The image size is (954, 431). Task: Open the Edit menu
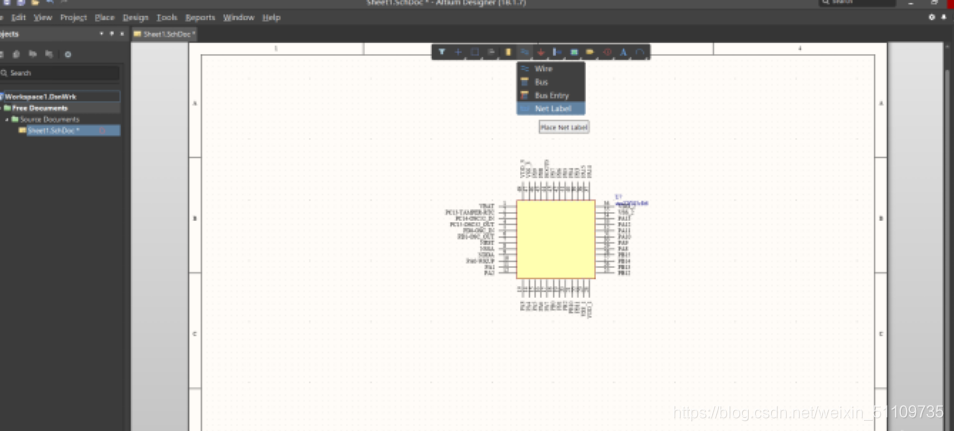[x=19, y=18]
